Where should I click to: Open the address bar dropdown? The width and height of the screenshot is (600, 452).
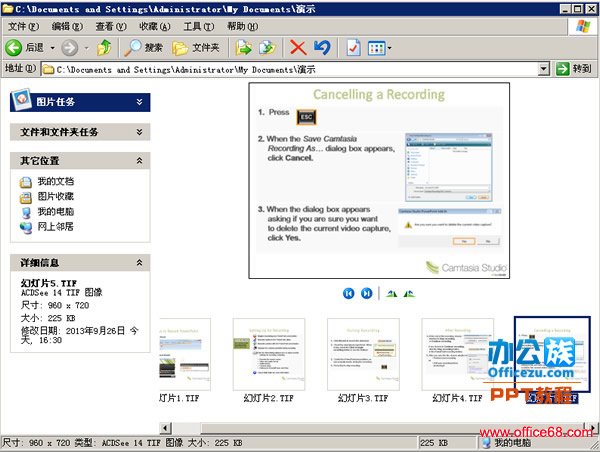click(544, 69)
